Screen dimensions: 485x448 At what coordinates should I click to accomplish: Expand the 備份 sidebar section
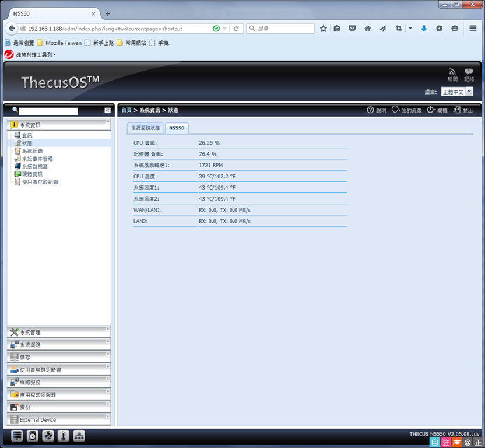tap(59, 407)
